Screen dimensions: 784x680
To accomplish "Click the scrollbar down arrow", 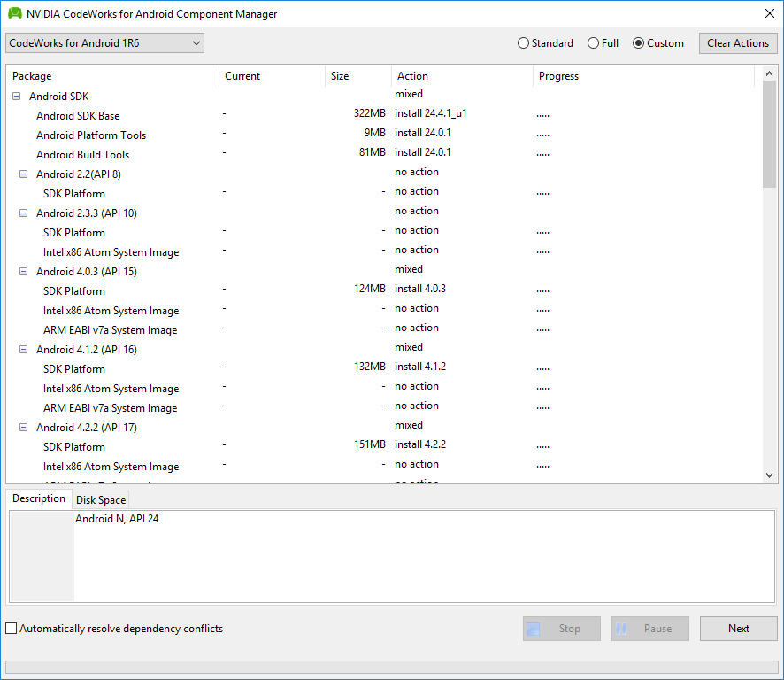I will (769, 474).
